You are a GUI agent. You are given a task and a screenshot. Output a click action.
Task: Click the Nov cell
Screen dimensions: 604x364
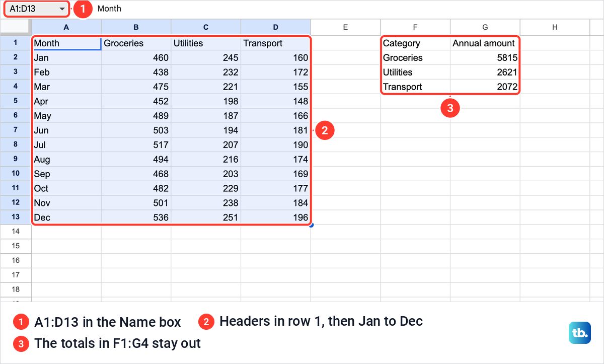[x=66, y=203]
